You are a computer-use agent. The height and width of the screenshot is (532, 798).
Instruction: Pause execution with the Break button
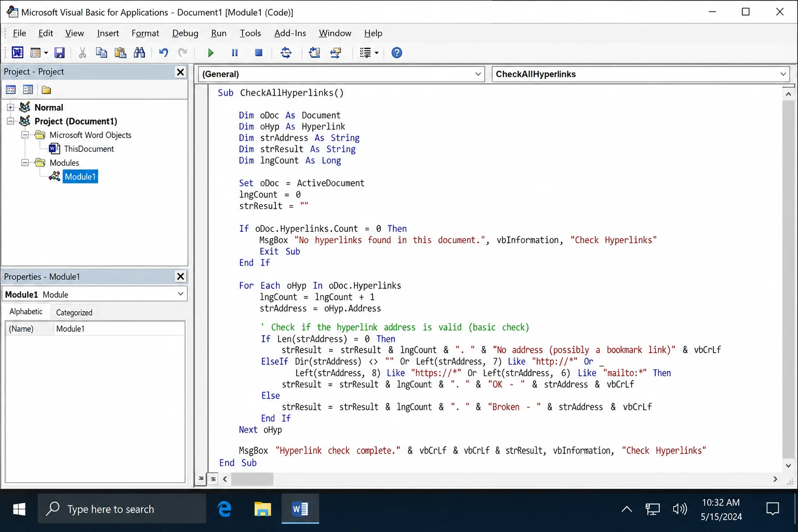[234, 52]
